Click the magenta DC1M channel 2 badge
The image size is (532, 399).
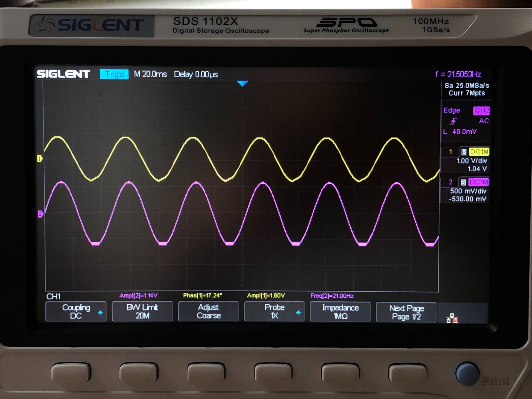pos(478,182)
